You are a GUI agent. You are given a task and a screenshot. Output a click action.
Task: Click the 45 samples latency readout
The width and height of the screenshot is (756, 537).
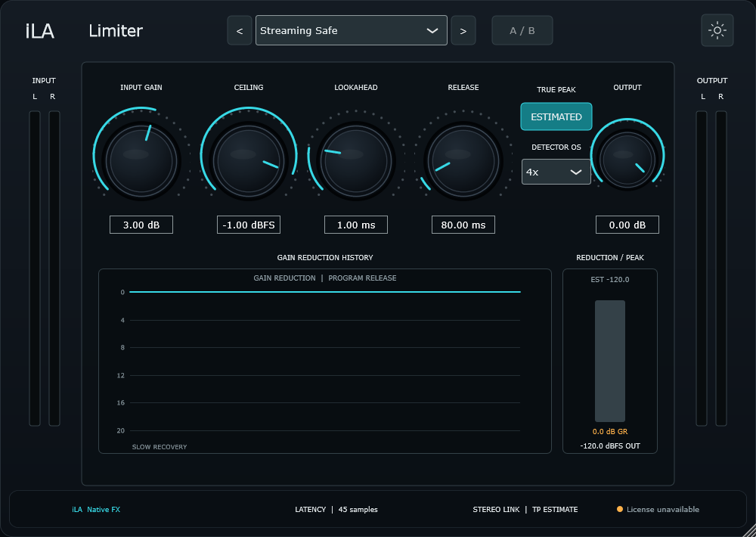358,510
